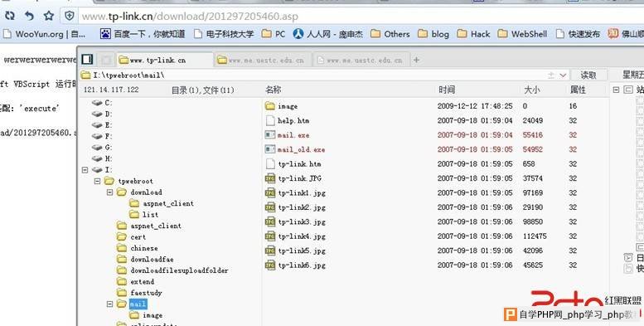
Task: Select tp-link.htm file
Action: point(293,163)
